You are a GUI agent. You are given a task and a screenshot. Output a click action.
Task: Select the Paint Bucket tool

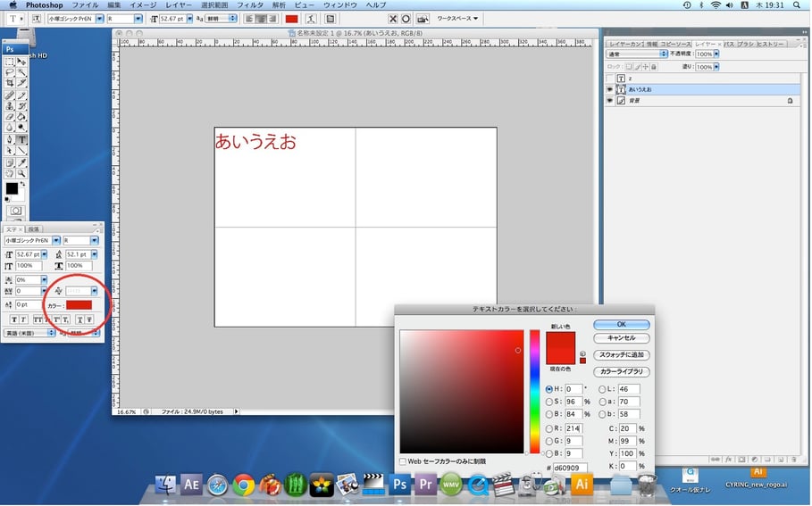coord(21,117)
